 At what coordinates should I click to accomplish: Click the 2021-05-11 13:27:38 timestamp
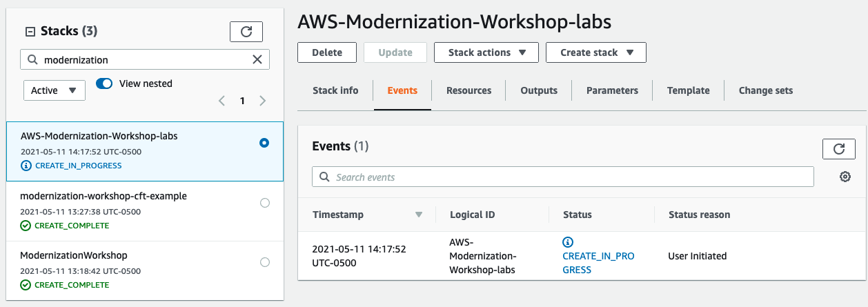80,212
